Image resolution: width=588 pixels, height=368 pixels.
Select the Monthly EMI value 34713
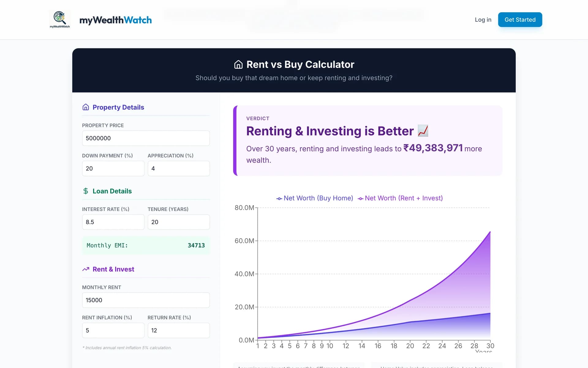(196, 245)
